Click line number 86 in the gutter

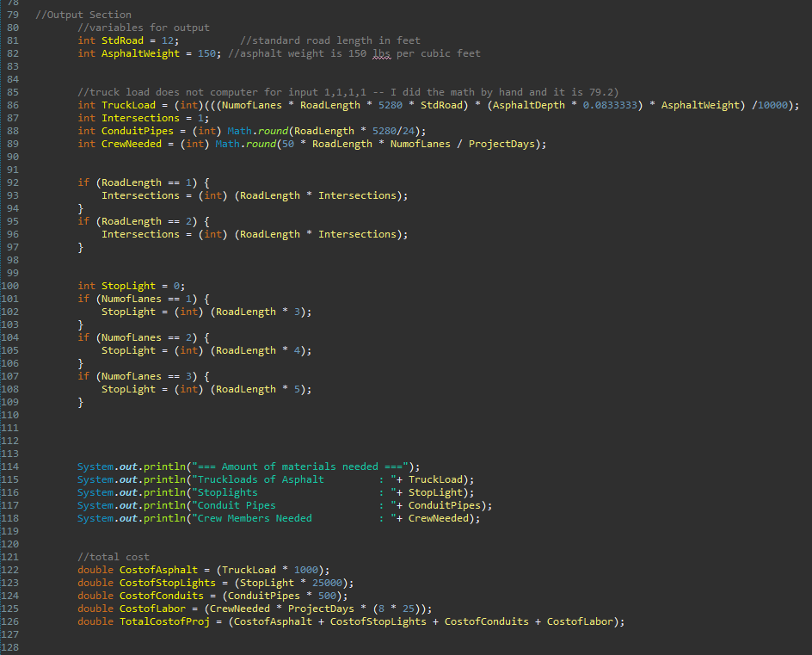pos(12,105)
